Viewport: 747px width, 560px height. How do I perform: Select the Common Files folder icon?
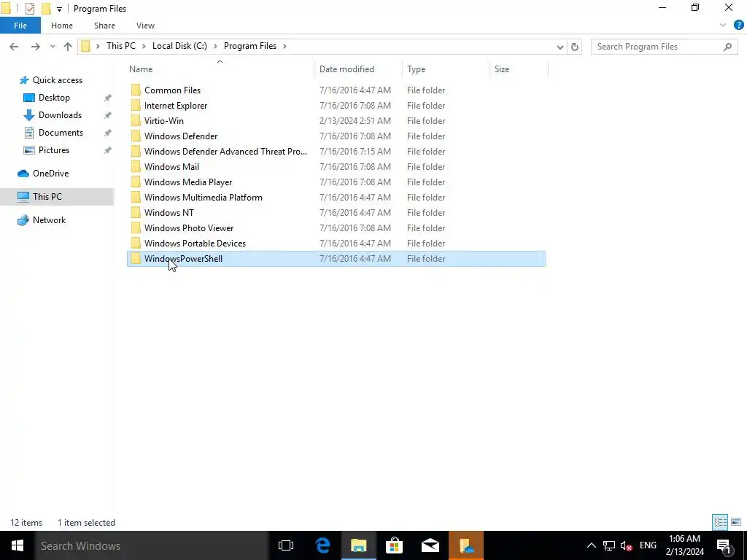(136, 90)
